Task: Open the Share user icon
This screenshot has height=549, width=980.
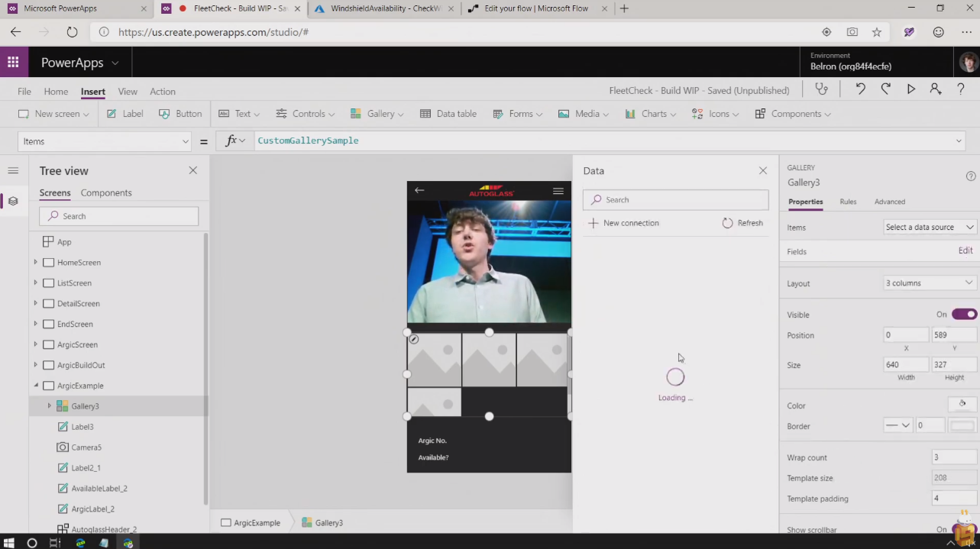Action: click(936, 89)
